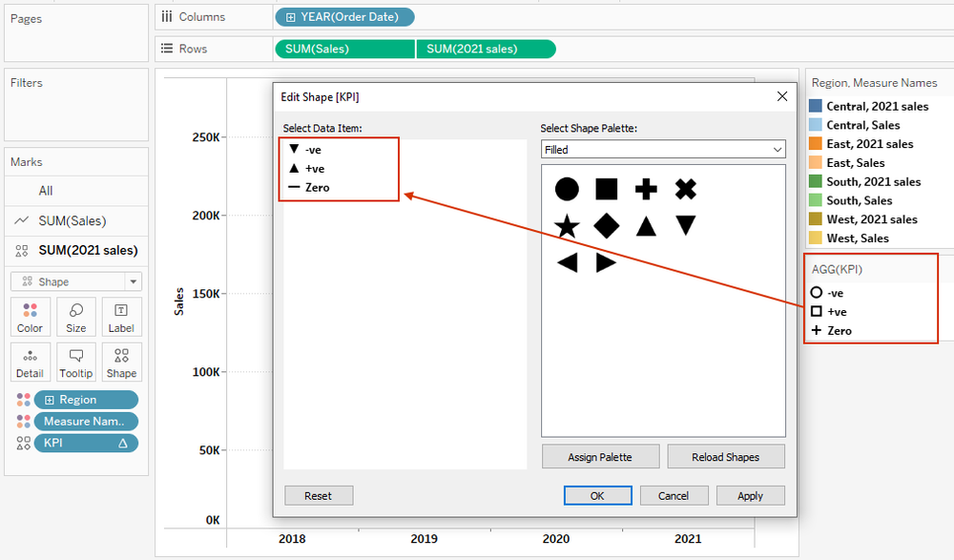Viewport: 954px width, 560px height.
Task: Click Apply in the Edit Shape dialog
Action: click(750, 495)
